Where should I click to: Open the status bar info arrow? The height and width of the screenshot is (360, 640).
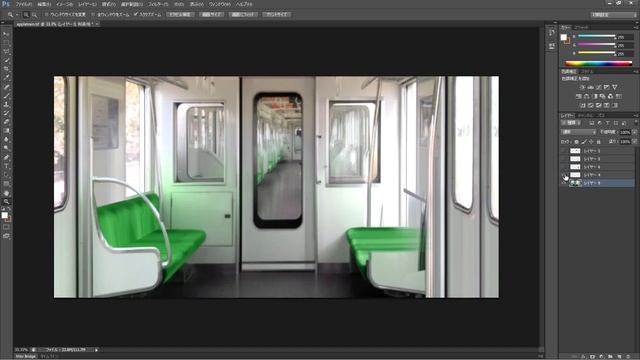(x=96, y=350)
